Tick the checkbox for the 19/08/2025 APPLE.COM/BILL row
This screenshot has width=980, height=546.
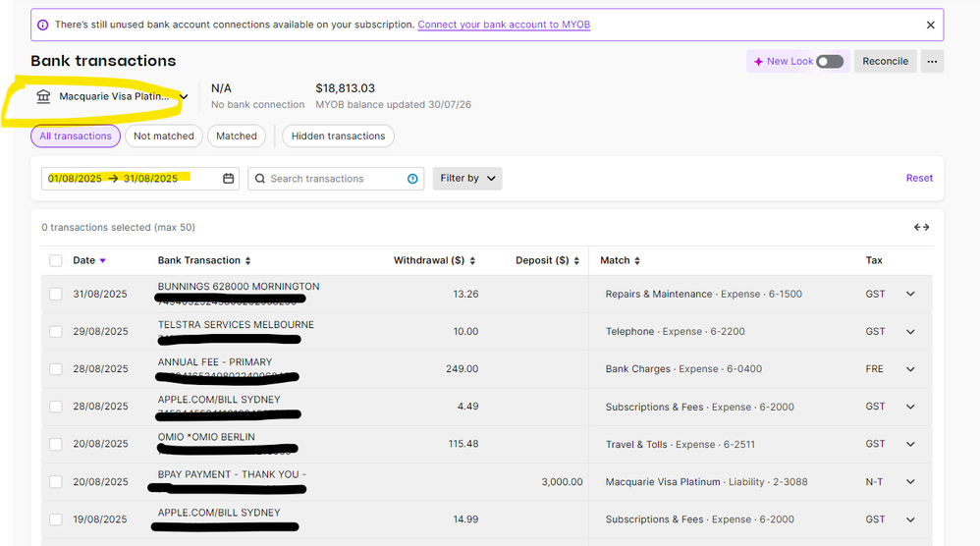coord(56,519)
